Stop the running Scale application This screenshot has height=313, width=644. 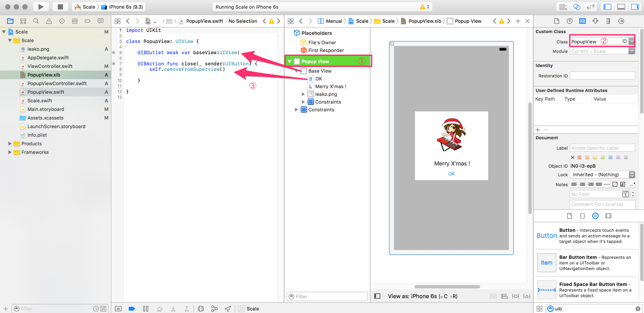click(x=60, y=7)
